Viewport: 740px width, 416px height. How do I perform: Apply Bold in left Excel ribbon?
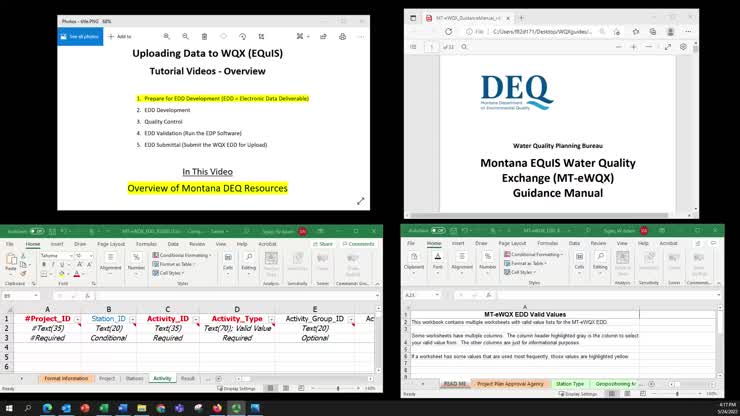(44, 264)
